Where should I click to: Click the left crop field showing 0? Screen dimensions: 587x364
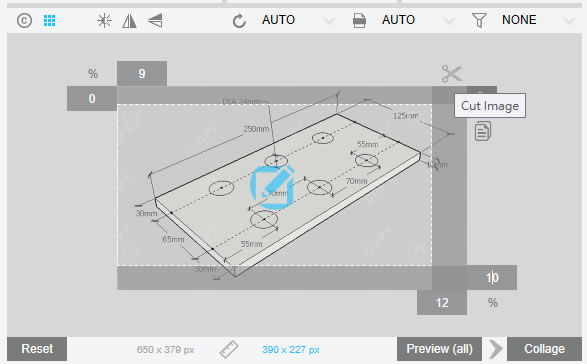click(92, 98)
